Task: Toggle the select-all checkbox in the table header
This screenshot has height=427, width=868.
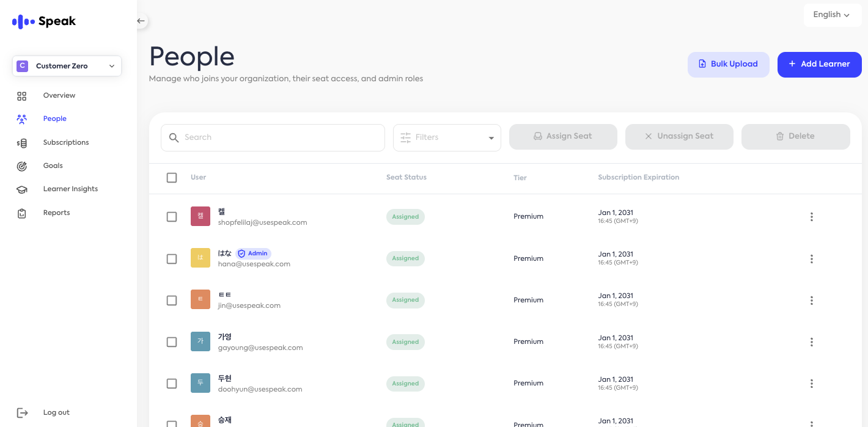Action: pos(172,178)
